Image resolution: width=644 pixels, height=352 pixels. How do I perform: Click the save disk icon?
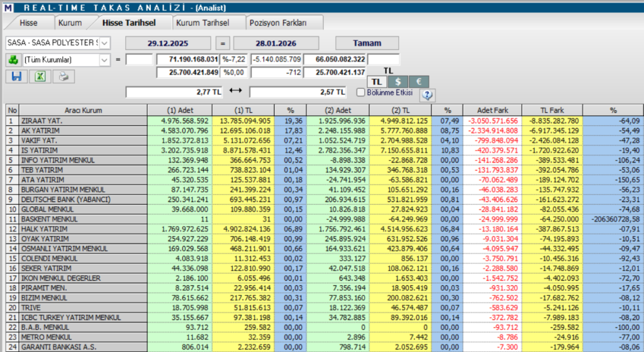[16, 76]
